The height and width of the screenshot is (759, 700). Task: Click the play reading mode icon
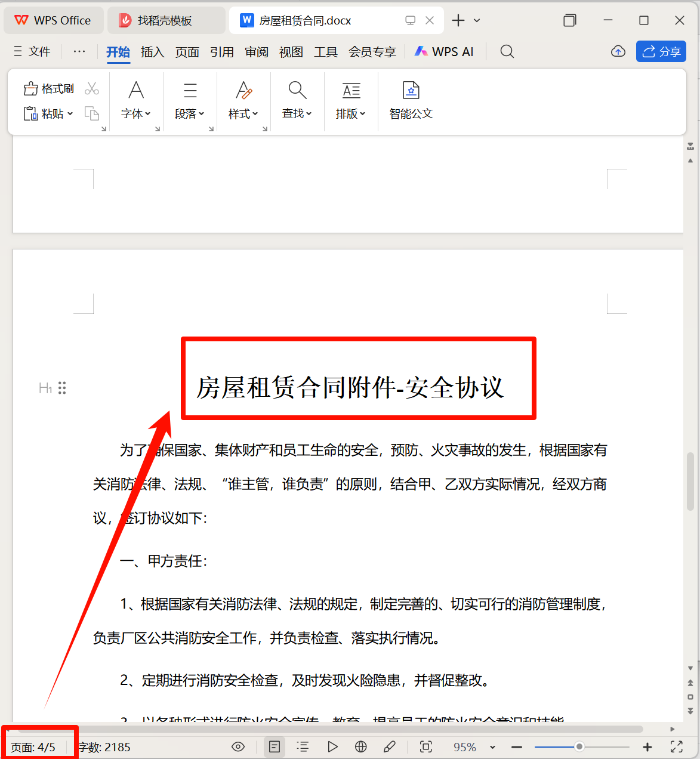332,746
